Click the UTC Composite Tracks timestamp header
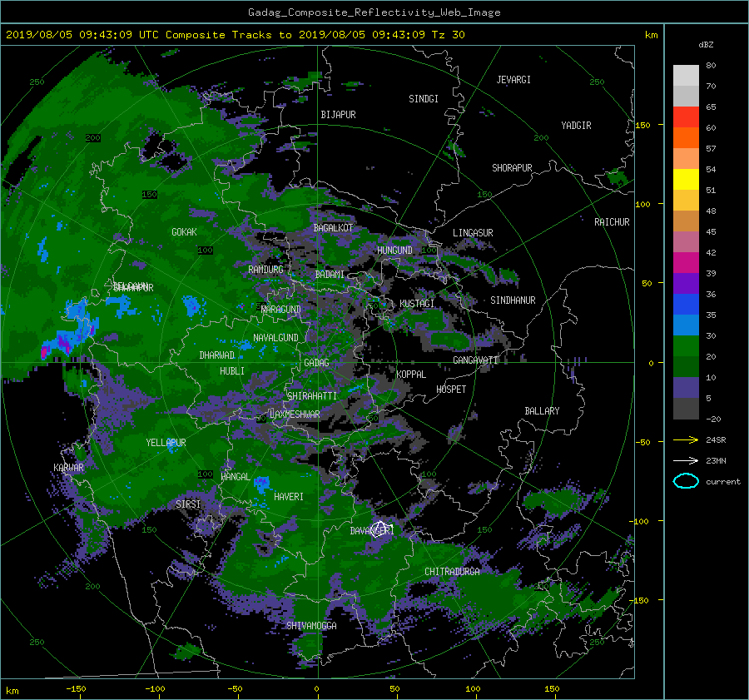The height and width of the screenshot is (700, 749). [235, 35]
